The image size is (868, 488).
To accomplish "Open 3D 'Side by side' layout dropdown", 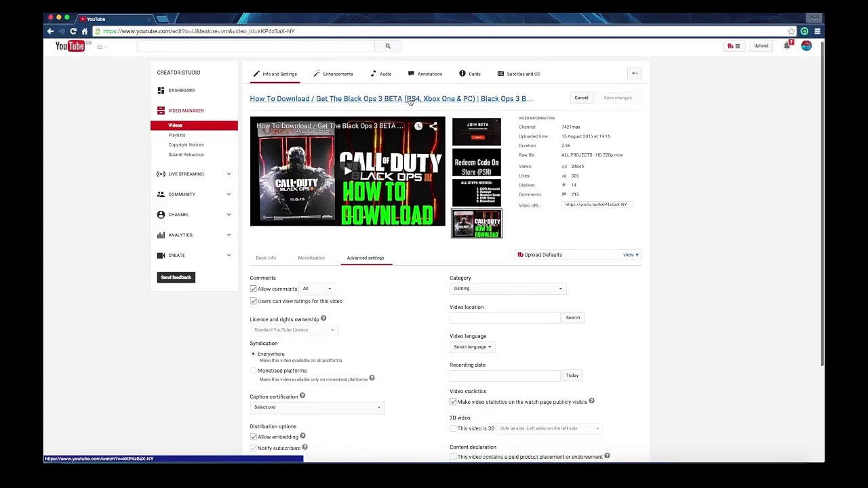I will point(549,428).
